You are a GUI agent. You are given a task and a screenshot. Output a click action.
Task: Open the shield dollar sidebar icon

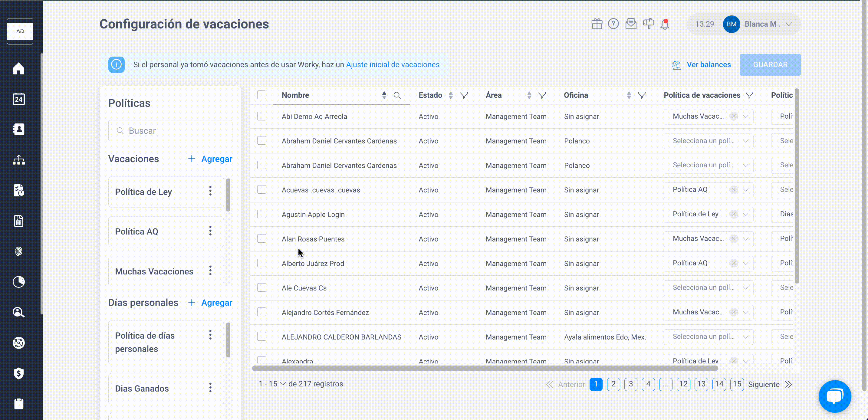pyautogui.click(x=18, y=373)
